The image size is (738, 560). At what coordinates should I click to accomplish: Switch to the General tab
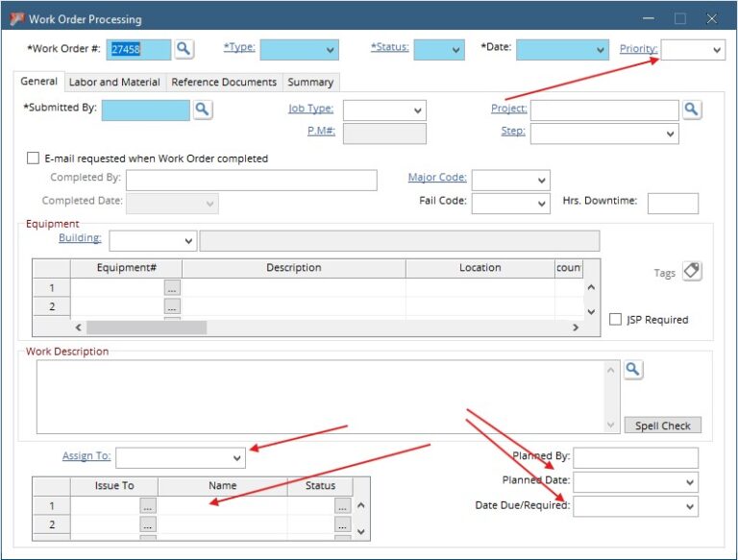(x=39, y=81)
